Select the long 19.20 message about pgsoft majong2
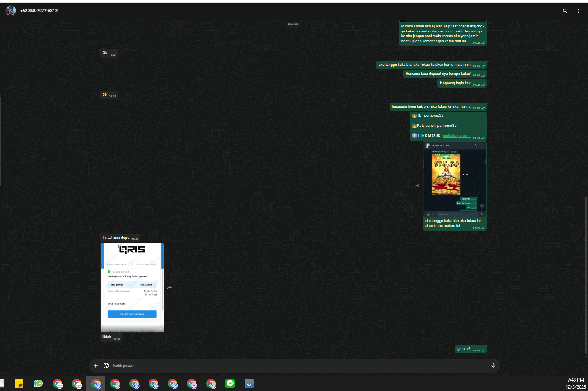The image size is (588, 391). pos(442,34)
